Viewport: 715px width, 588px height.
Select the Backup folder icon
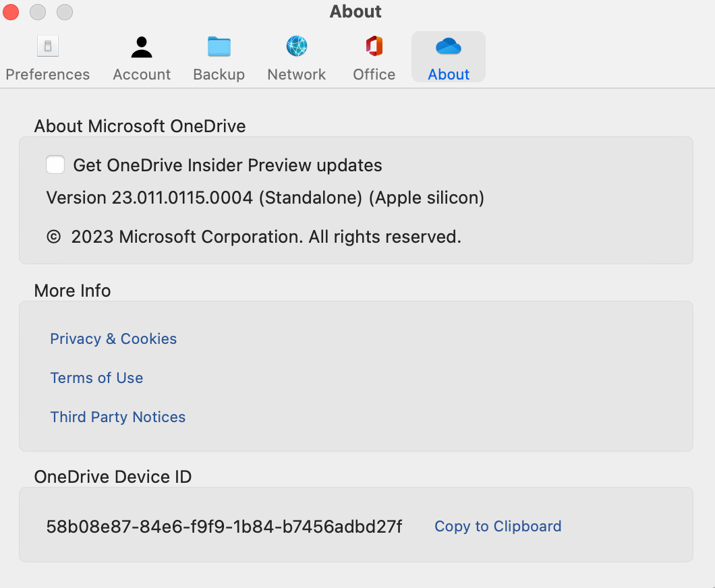[x=219, y=47]
